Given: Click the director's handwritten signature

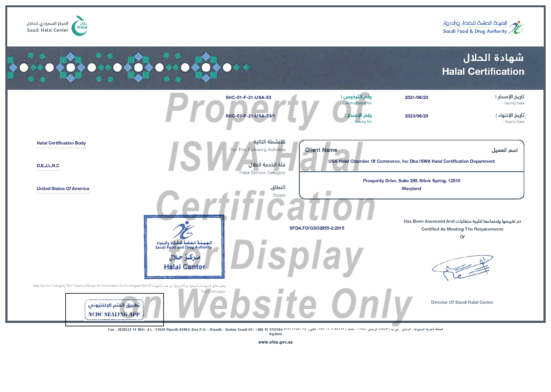Looking at the screenshot, I should [462, 268].
